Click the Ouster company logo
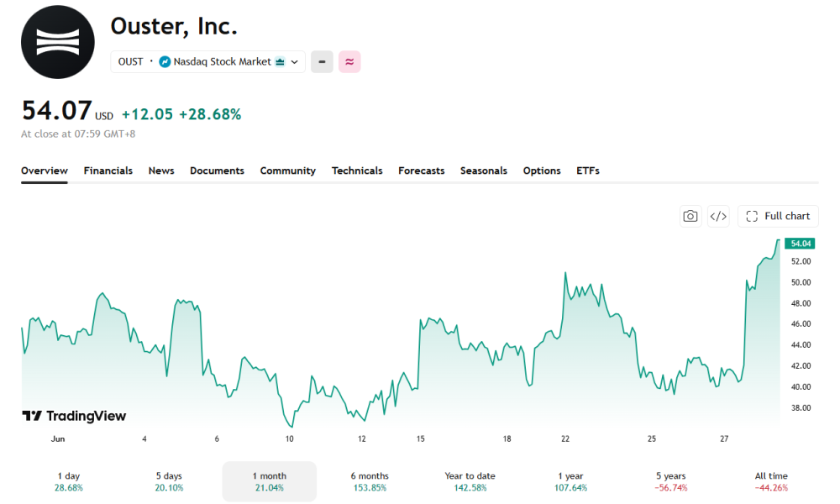This screenshot has height=504, width=840. click(58, 42)
